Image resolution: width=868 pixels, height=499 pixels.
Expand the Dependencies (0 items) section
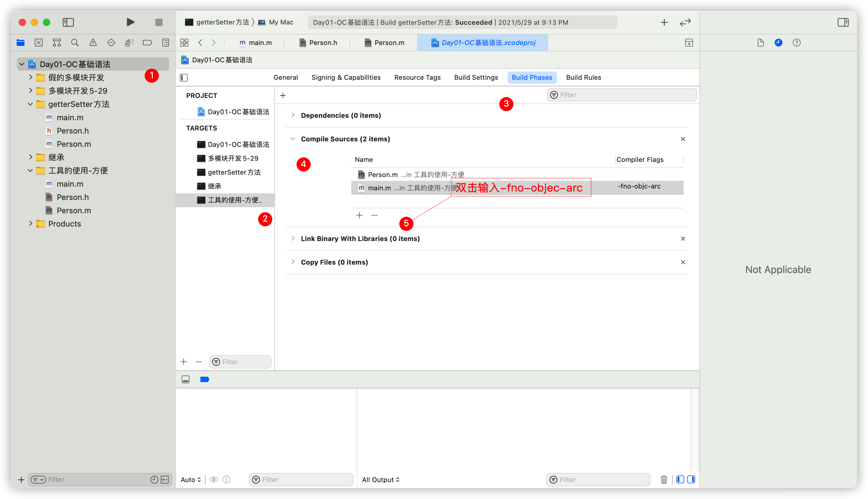(293, 115)
